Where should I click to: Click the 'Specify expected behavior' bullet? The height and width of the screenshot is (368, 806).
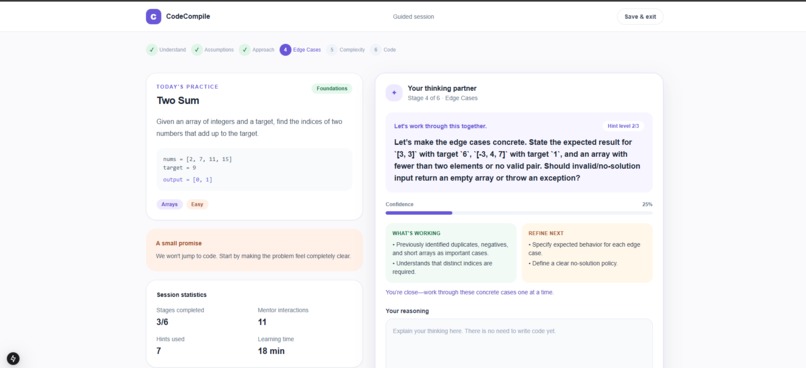point(584,249)
